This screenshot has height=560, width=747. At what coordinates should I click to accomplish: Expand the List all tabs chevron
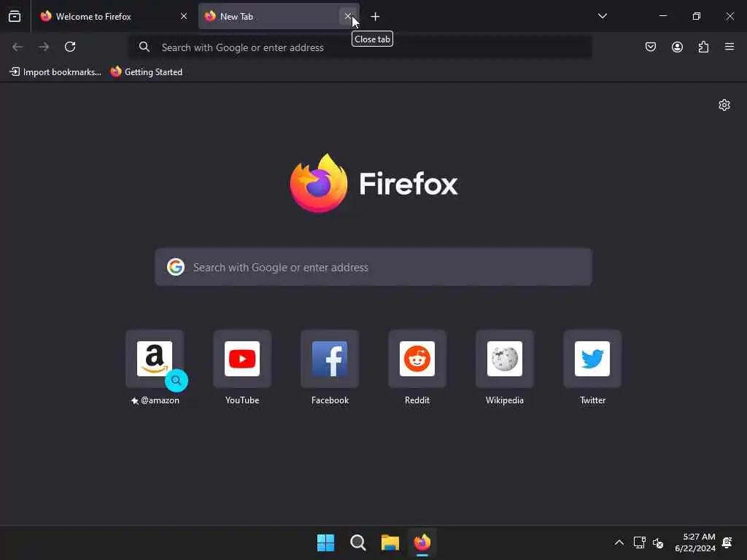click(x=602, y=16)
